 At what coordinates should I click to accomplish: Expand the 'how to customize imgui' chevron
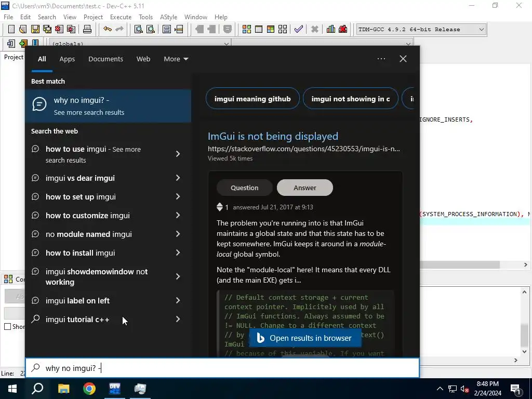(178, 215)
